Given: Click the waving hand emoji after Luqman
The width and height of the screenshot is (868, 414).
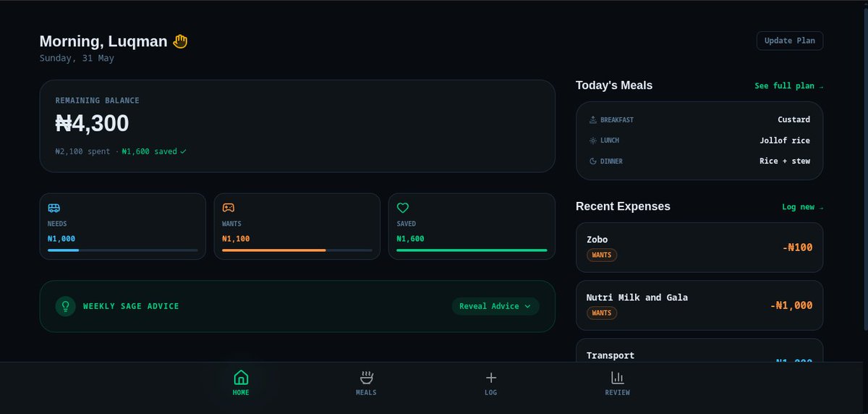Looking at the screenshot, I should tap(180, 41).
